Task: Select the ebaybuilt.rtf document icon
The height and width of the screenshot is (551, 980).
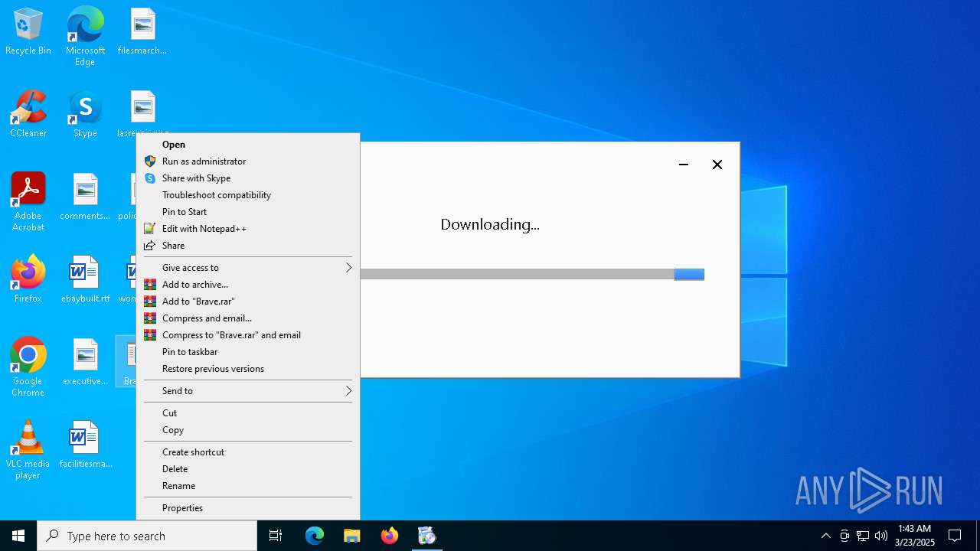Action: [85, 280]
